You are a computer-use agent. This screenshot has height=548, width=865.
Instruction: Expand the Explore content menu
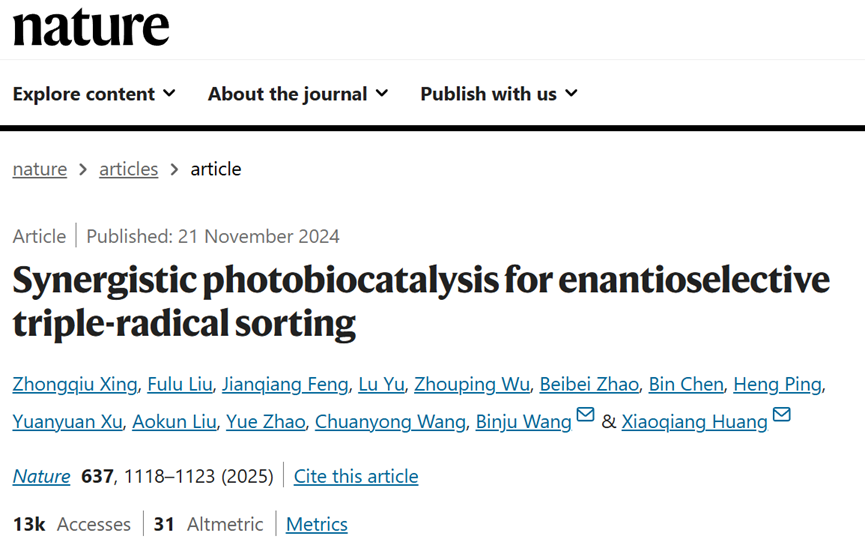point(94,94)
